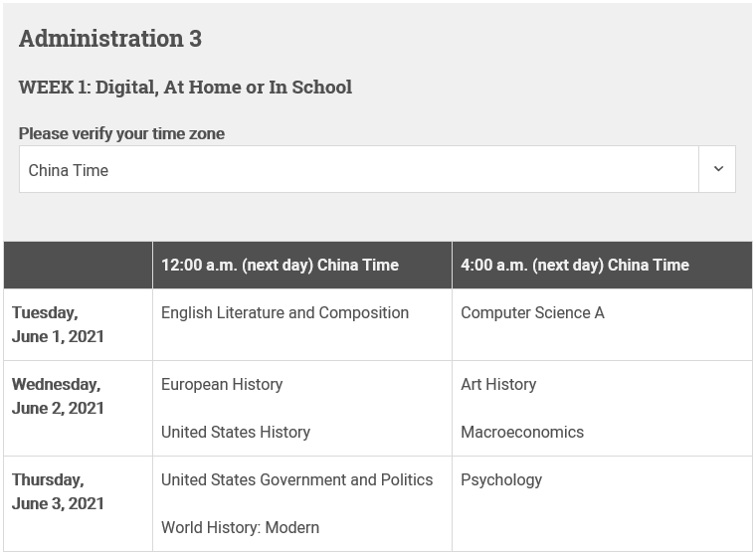Screen dimensions: 756x555
Task: Click the Administration 3 heading
Action: [110, 39]
